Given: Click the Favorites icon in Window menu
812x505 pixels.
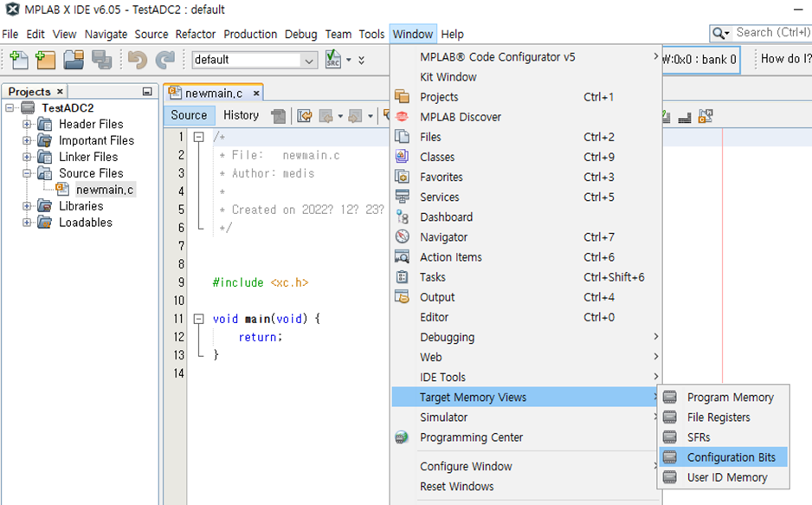Looking at the screenshot, I should coord(402,177).
